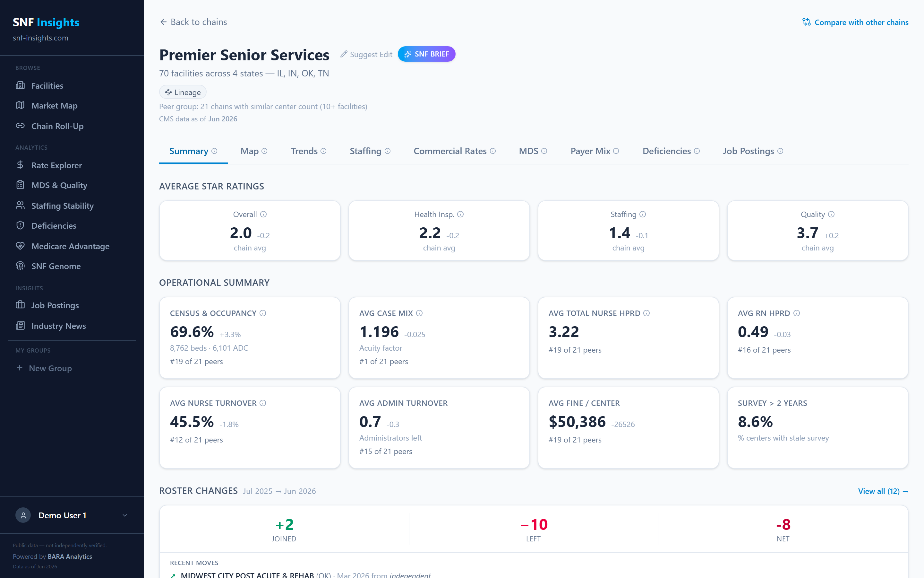The height and width of the screenshot is (578, 924).
Task: Click the Staffing Stability people icon
Action: [20, 205]
